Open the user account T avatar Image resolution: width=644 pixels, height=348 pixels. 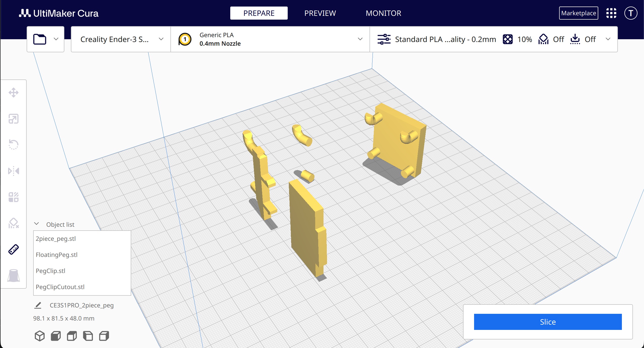pos(631,13)
